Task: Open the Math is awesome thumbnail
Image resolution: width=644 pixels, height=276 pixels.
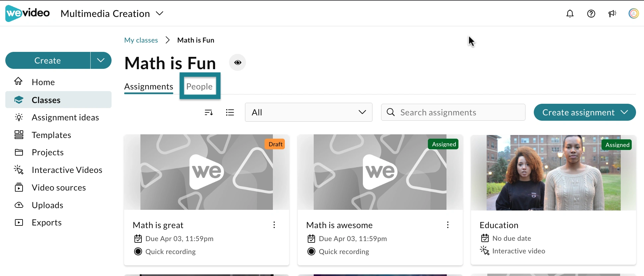Action: (380, 172)
